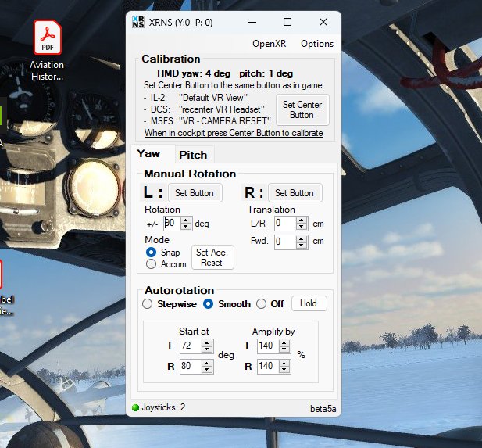This screenshot has height=448, width=482.
Task: Increase Amplify by L value
Action: point(284,343)
